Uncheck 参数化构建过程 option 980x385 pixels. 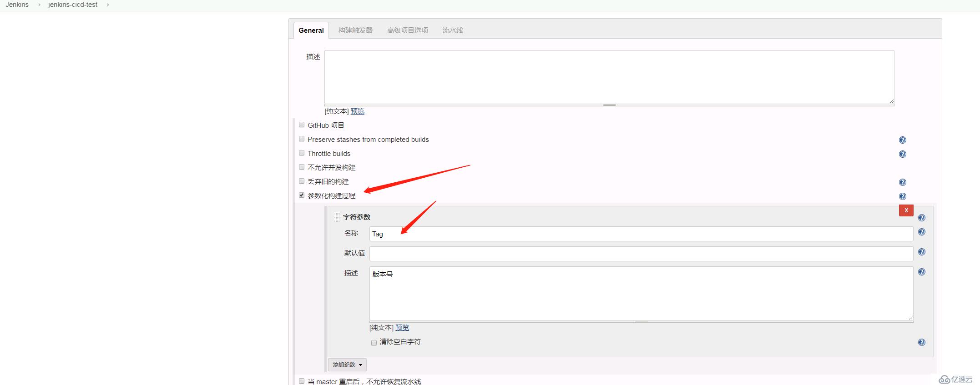(302, 195)
